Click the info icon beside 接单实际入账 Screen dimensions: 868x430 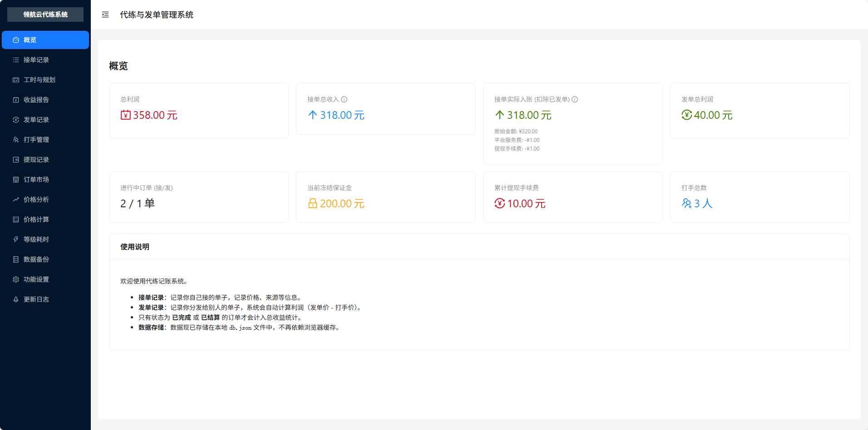575,99
